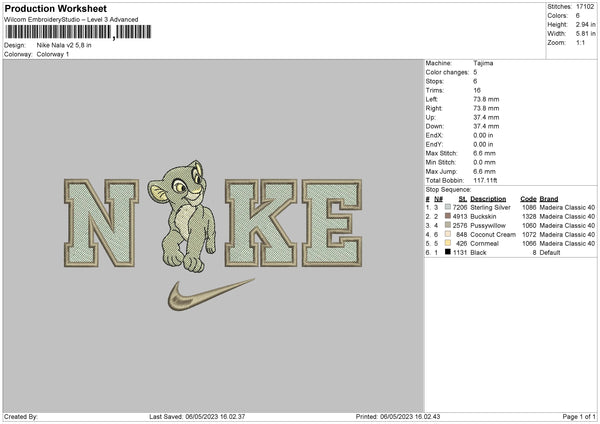This screenshot has height=424, width=600.
Task: Click the Sterling Silver color swatch
Action: 448,207
